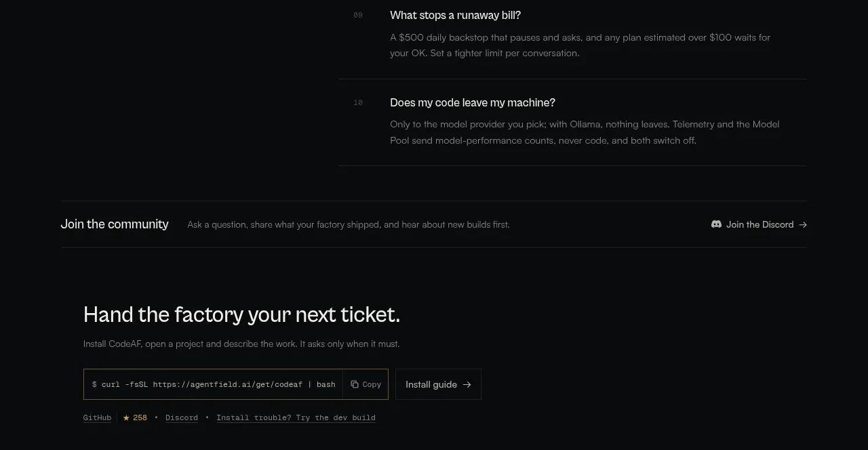Click the 258 star count
The image size is (868, 450).
click(x=140, y=417)
